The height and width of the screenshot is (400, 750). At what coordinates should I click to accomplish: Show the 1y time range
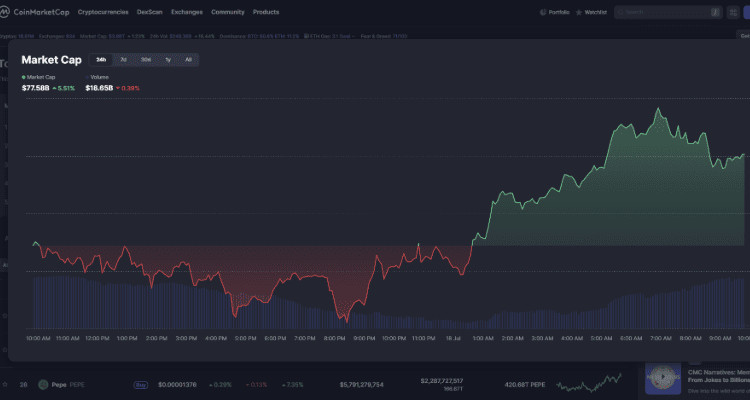pos(168,60)
